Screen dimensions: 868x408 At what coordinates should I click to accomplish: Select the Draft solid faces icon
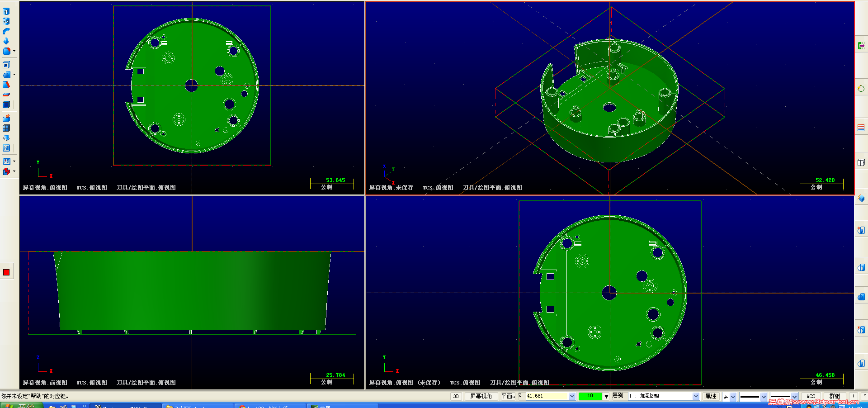pyautogui.click(x=6, y=85)
